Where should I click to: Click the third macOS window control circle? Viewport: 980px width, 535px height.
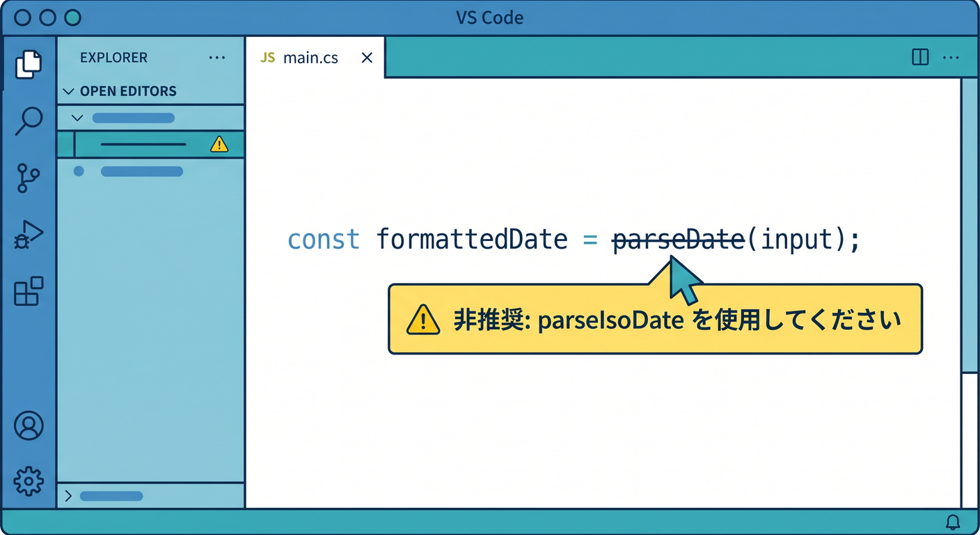(x=72, y=17)
